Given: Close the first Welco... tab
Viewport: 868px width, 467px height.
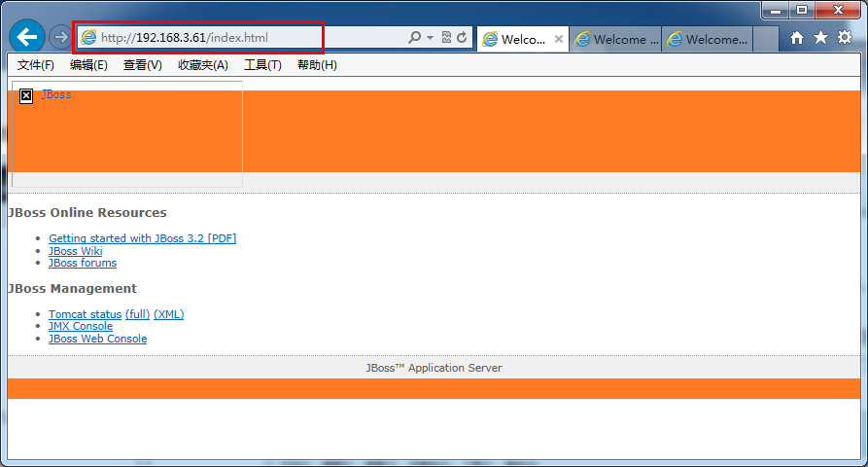Looking at the screenshot, I should pyautogui.click(x=559, y=39).
